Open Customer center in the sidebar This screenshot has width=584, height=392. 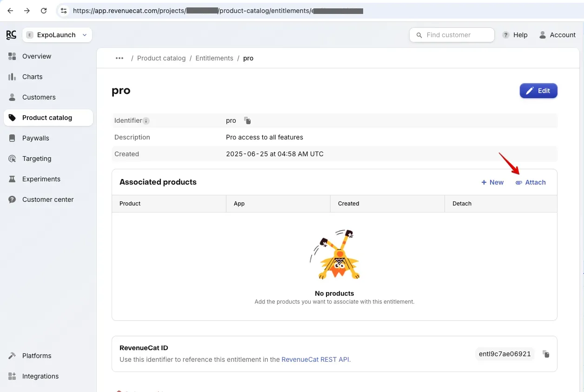coord(48,199)
